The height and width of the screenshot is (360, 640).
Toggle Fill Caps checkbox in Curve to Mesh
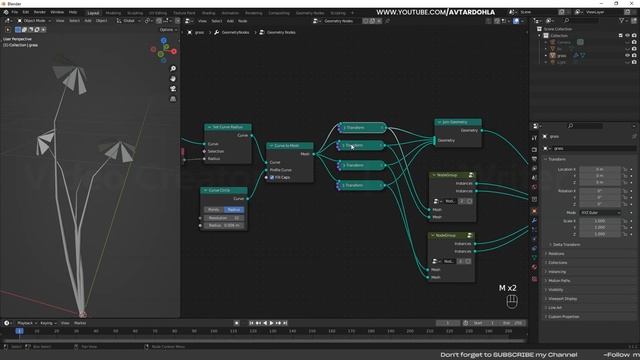(x=272, y=178)
